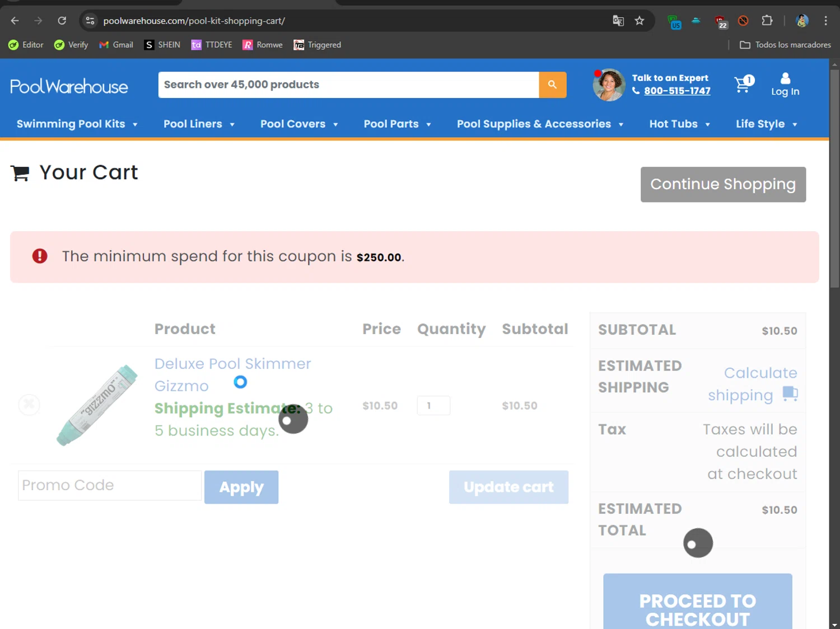This screenshot has height=629, width=840.
Task: Click the expert's portrait photo
Action: (x=609, y=85)
